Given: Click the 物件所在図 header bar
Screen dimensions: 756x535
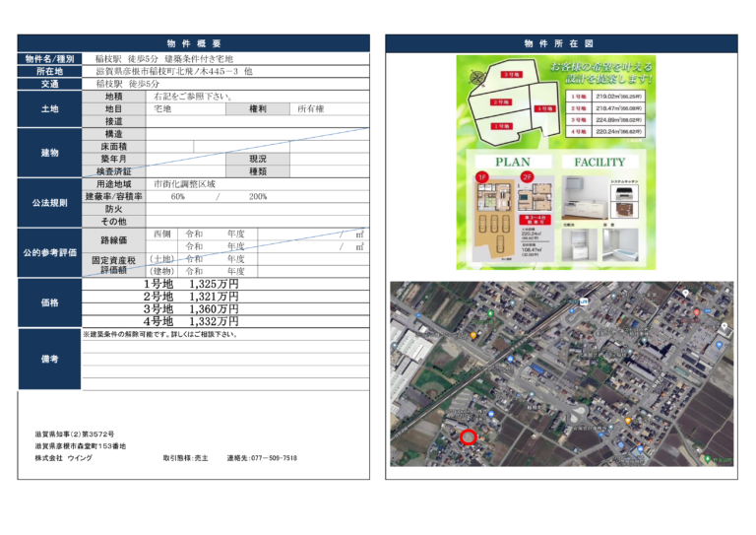Looking at the screenshot, I should point(559,44).
